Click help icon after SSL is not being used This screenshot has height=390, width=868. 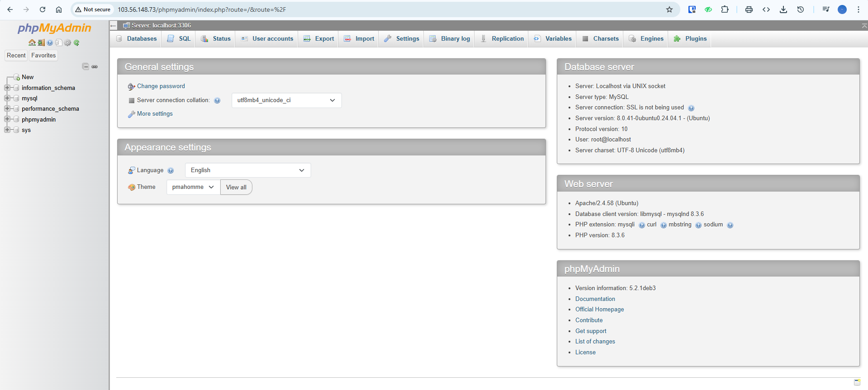pos(691,108)
